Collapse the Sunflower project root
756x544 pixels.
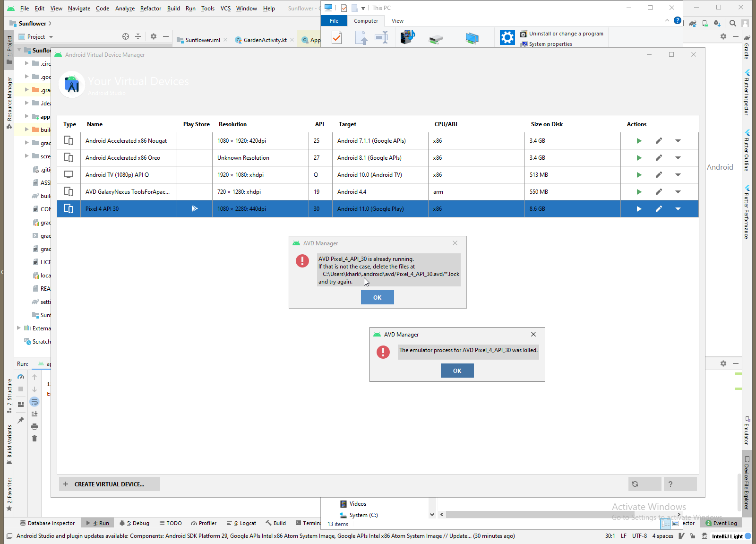click(x=19, y=50)
